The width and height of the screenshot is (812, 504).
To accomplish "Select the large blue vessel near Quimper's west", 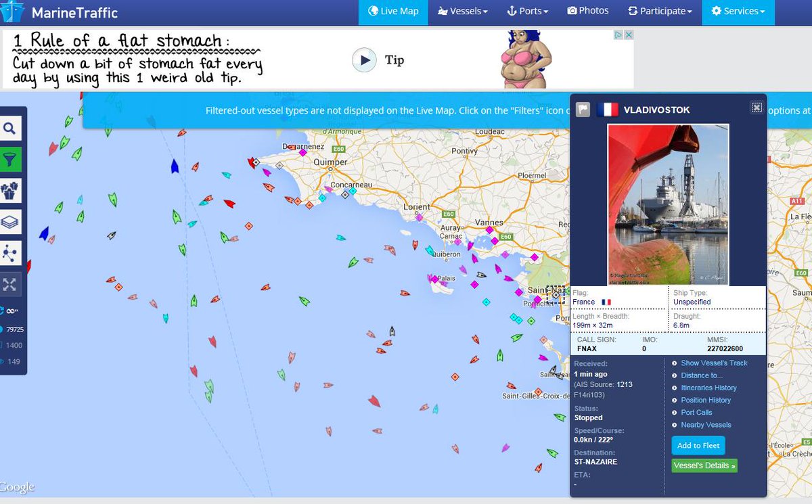I will [174, 166].
